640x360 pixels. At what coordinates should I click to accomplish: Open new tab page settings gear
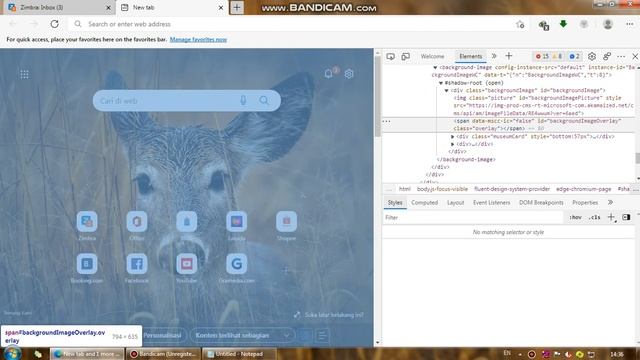[349, 74]
